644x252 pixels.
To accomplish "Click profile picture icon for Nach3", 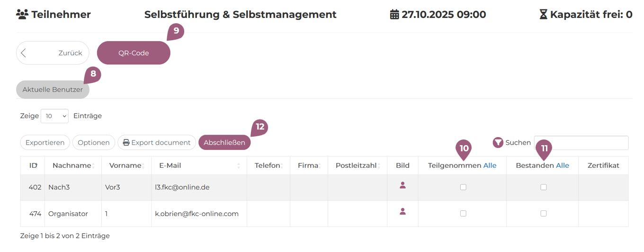I will [402, 185].
